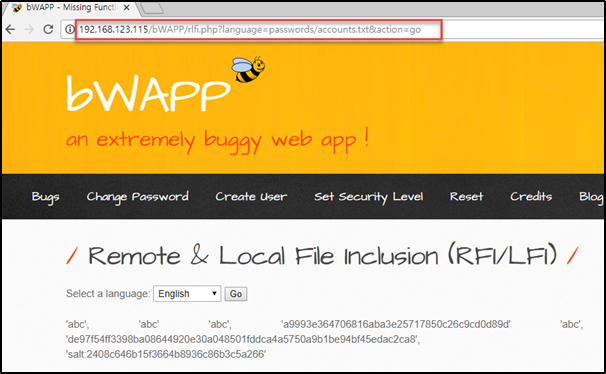The width and height of the screenshot is (606, 374).
Task: Reload the page with refresh icon
Action: (48, 29)
